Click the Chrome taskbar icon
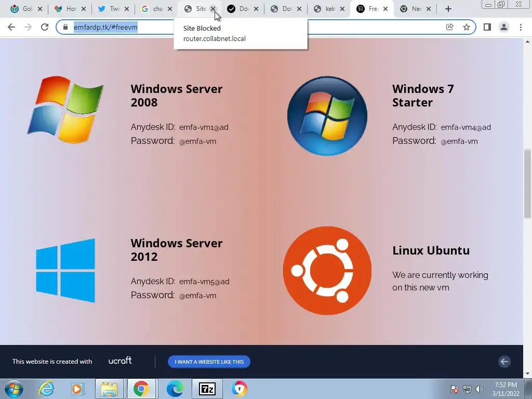The width and height of the screenshot is (532, 399). click(x=141, y=389)
